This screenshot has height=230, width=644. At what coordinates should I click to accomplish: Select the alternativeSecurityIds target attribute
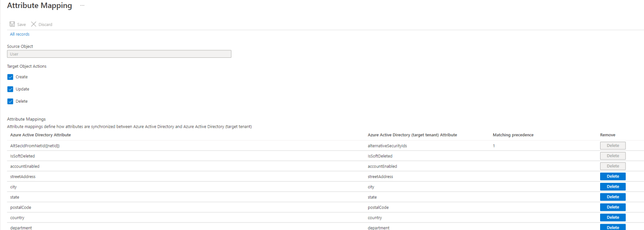pyautogui.click(x=387, y=146)
